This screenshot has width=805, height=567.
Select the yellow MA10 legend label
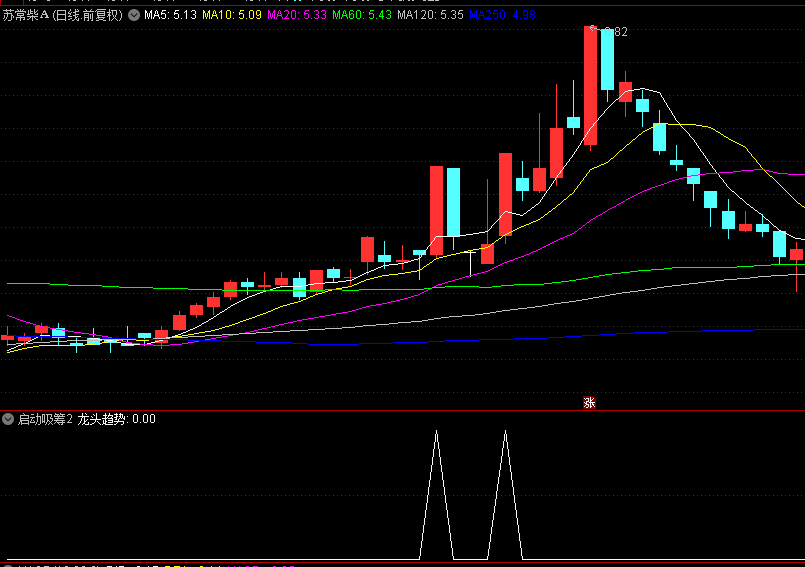(232, 16)
